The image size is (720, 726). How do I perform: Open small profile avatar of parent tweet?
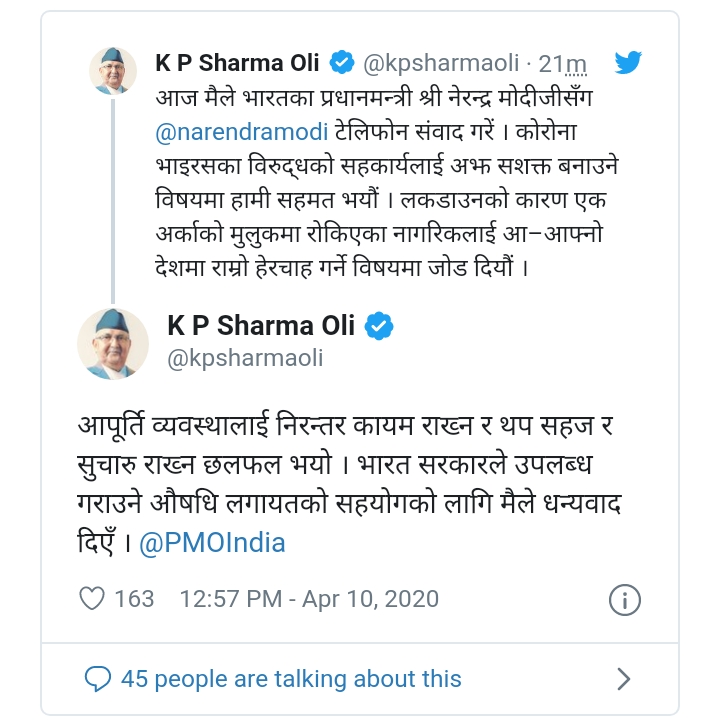tap(113, 71)
